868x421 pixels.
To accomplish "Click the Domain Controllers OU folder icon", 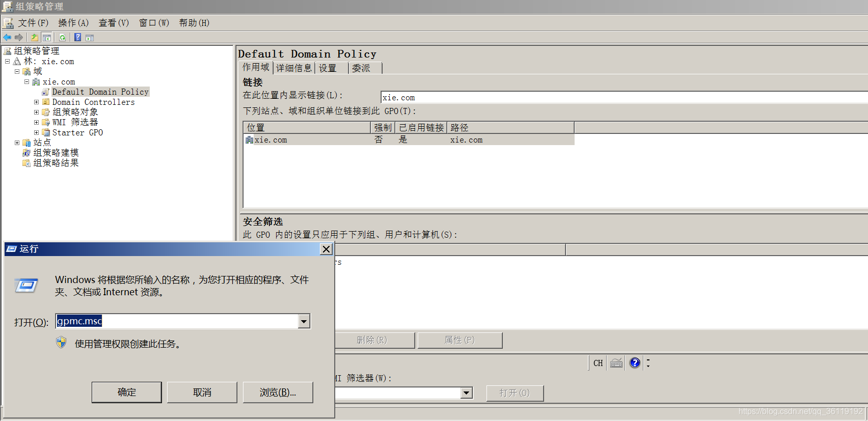I will pos(46,102).
